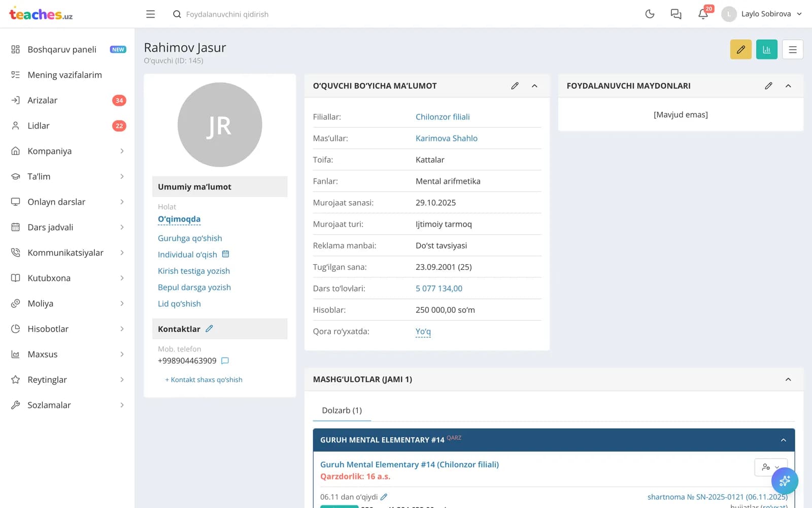Screen dimensions: 812x508
Task: Click the Guruhga qo'shish link
Action: [190, 238]
